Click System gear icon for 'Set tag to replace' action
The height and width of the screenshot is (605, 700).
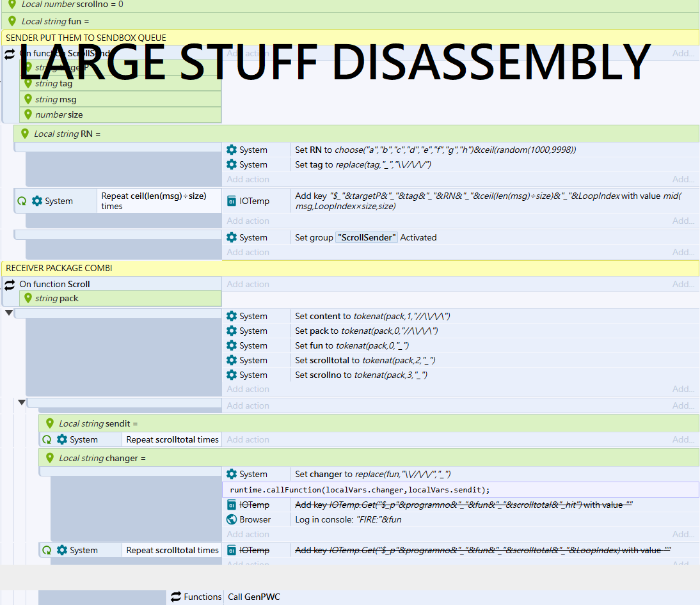click(231, 164)
